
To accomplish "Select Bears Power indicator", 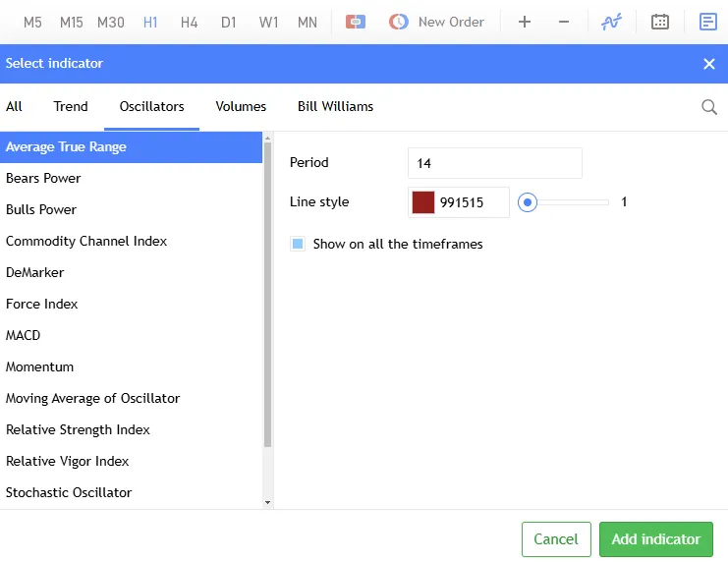I will tap(131, 178).
